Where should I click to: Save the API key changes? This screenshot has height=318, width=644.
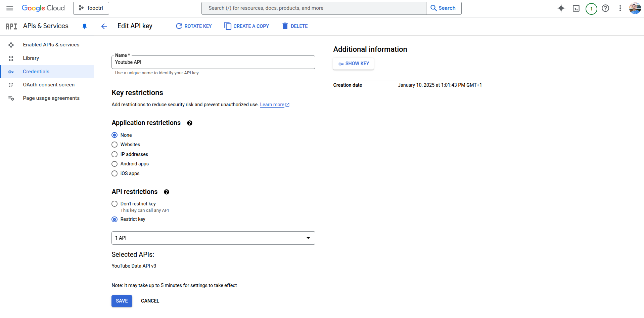[122, 301]
